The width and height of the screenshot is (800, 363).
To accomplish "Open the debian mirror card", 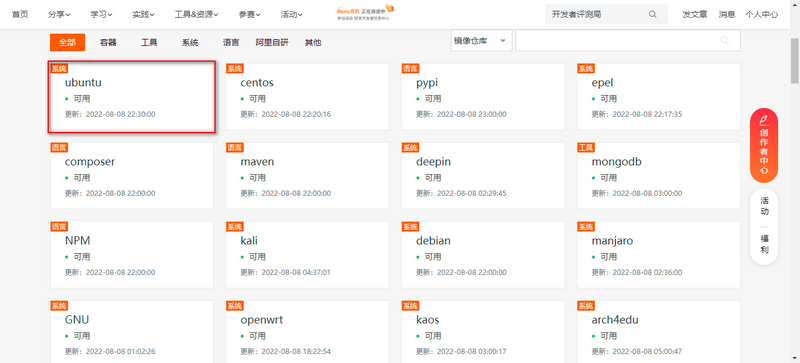I will (x=483, y=255).
